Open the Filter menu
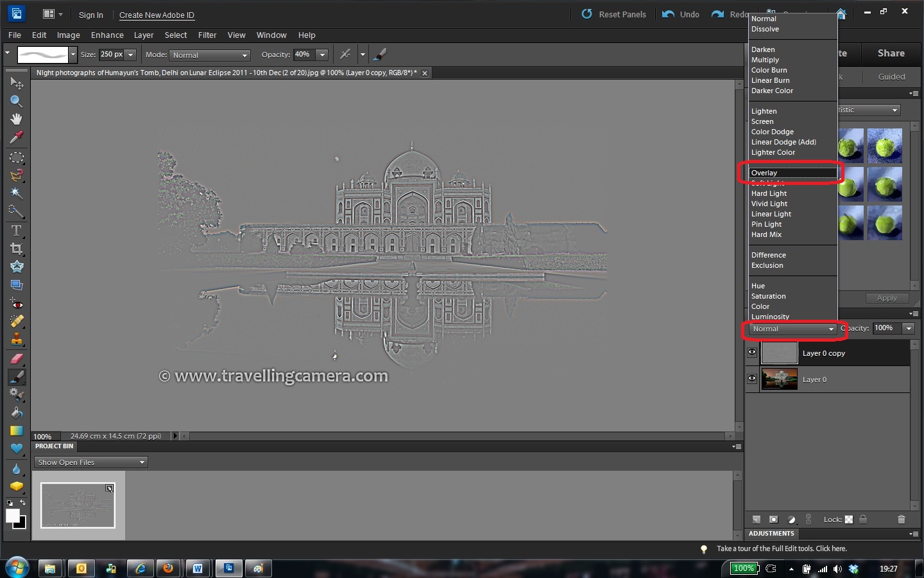 tap(207, 35)
